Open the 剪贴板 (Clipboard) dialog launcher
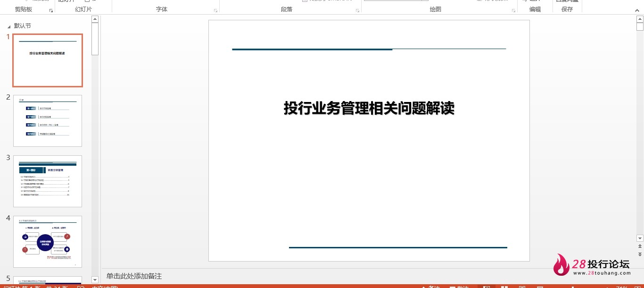This screenshot has height=288, width=644. pos(51,10)
